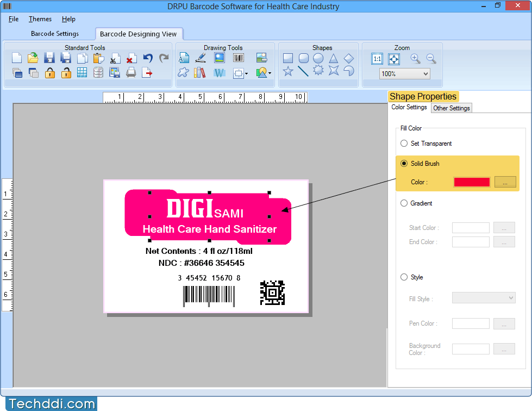The image size is (532, 411).
Task: Reset zoom to 1:1 actual size
Action: pos(377,59)
